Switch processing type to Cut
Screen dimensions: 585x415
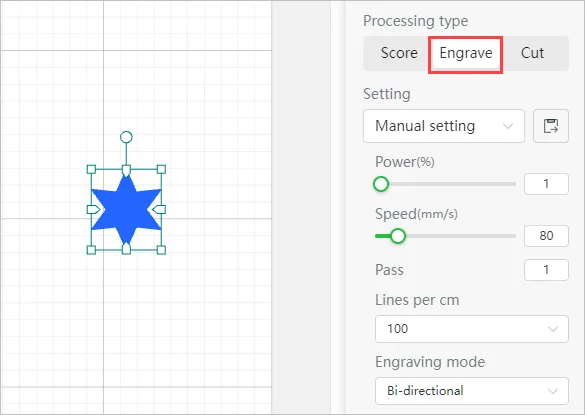tap(532, 53)
